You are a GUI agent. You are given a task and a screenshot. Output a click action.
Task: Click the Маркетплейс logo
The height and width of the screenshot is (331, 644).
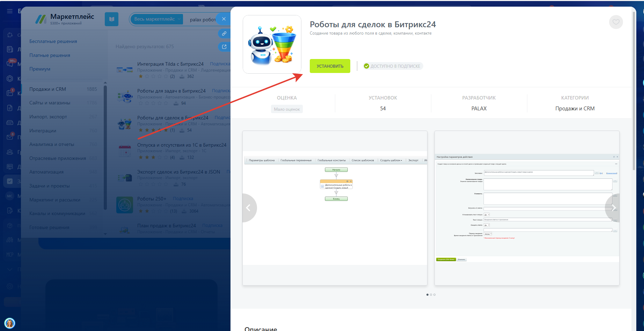coord(65,19)
